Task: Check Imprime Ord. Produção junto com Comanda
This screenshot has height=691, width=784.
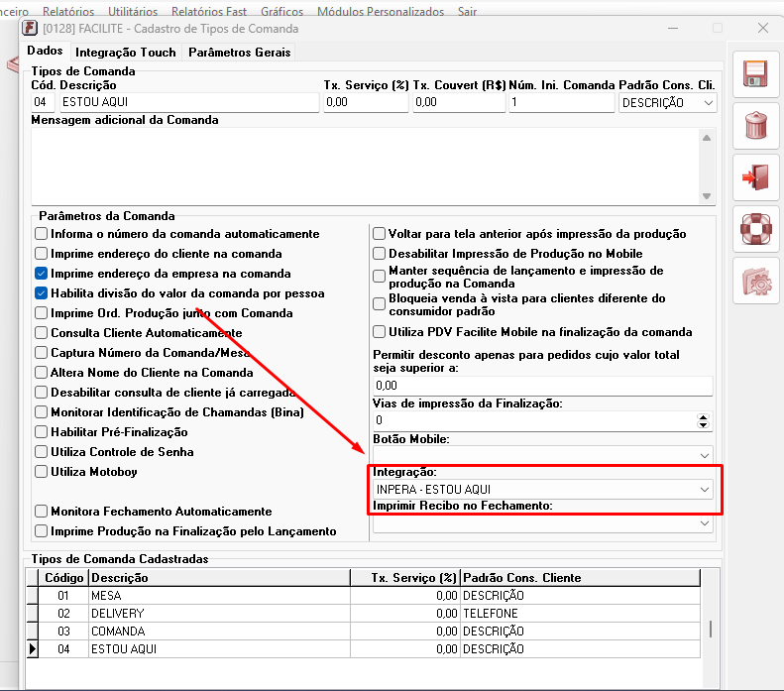Action: (41, 313)
